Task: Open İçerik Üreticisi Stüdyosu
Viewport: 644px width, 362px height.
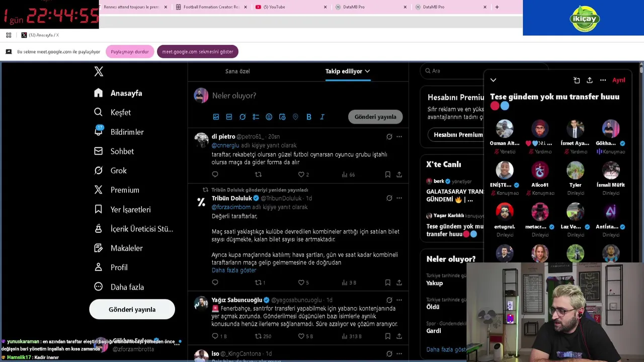Action: [133, 229]
